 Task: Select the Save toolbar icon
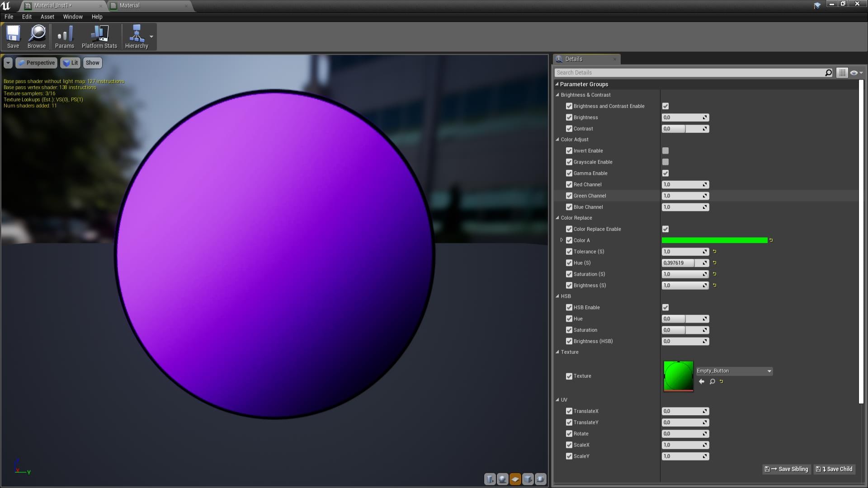13,36
